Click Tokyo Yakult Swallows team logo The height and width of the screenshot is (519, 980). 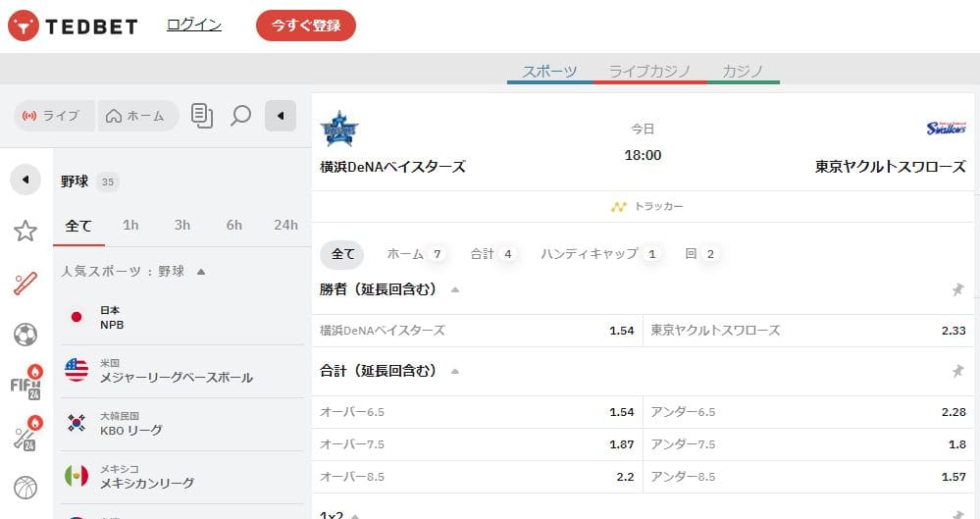tap(947, 129)
